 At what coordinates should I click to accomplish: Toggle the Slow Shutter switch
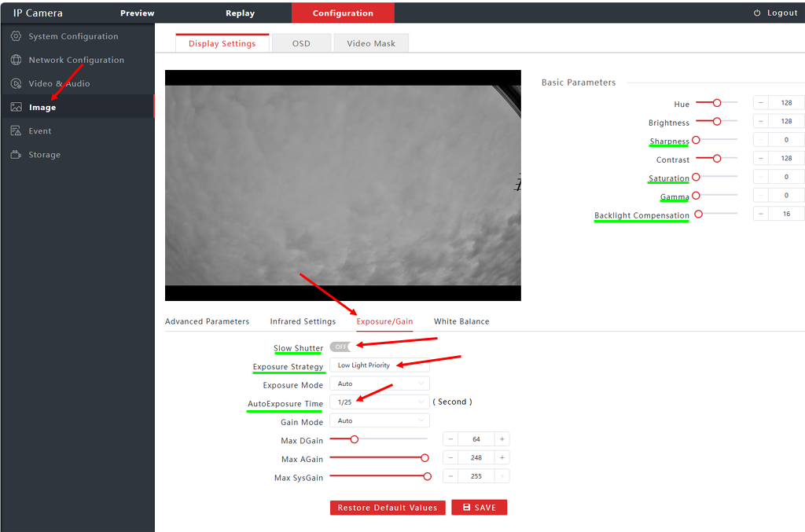(x=340, y=347)
